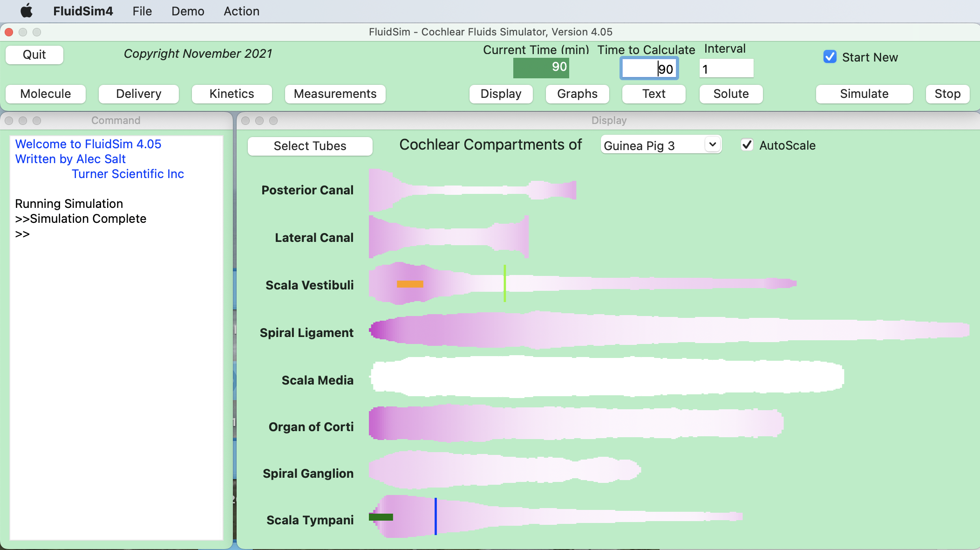Click the Select Tubes button

[x=310, y=146]
